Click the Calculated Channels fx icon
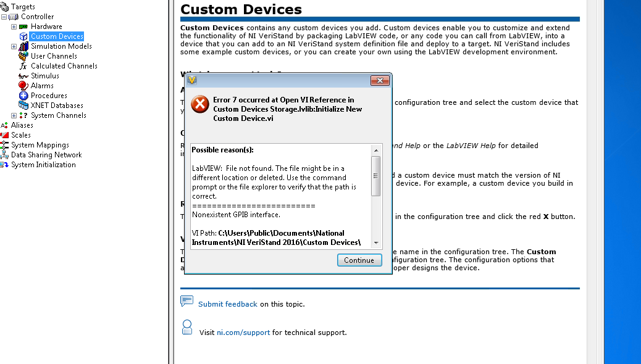 pos(23,66)
